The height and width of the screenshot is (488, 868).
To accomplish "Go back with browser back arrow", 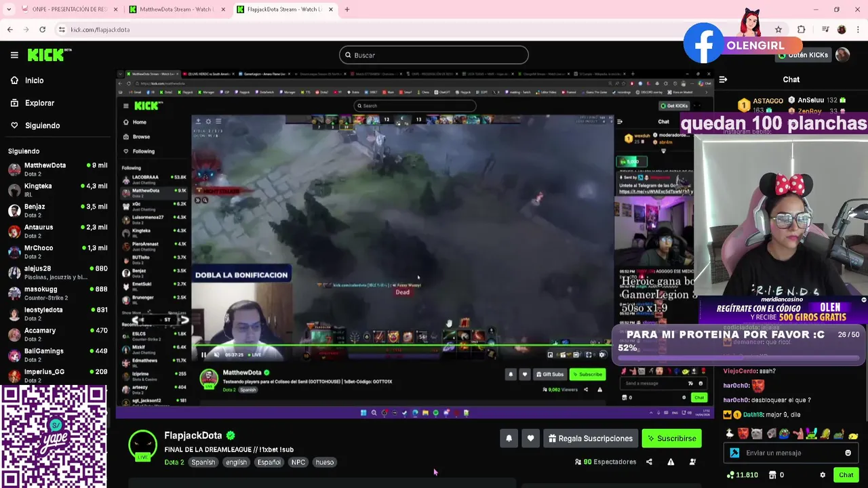I will [x=9, y=30].
